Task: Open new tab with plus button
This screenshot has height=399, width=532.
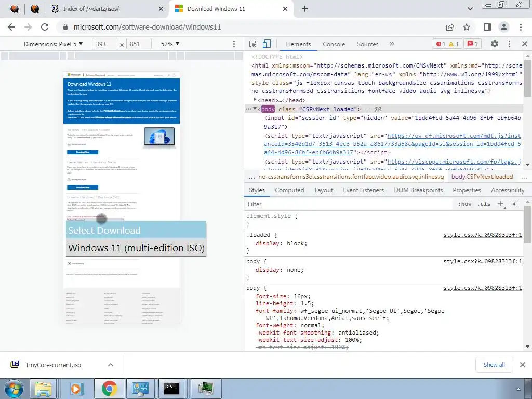Action: tap(304, 9)
